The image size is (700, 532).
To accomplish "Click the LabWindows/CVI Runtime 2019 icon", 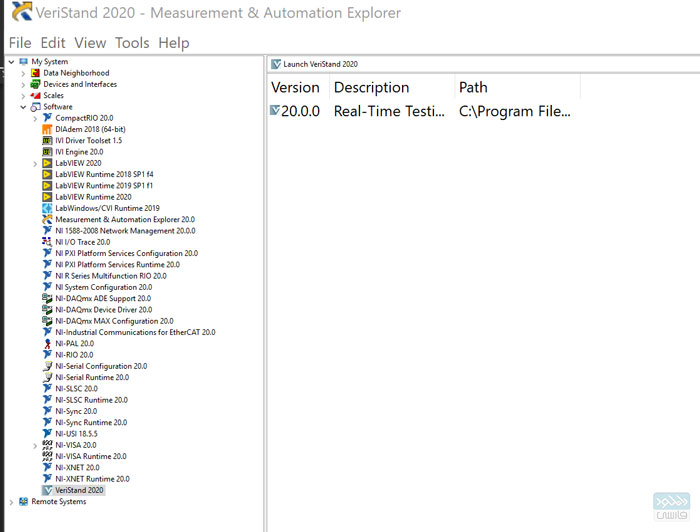I will tap(47, 208).
